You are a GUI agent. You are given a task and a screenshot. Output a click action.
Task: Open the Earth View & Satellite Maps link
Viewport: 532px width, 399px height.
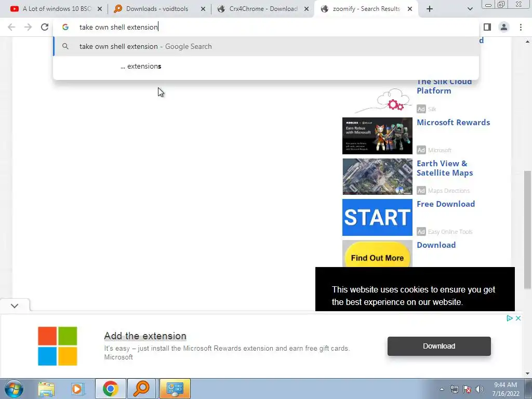445,168
